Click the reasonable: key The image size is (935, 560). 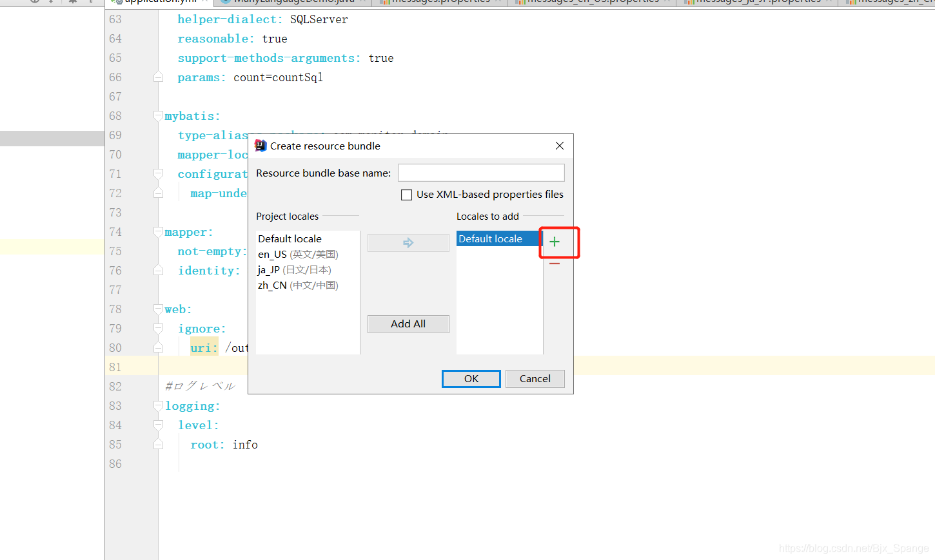[216, 39]
